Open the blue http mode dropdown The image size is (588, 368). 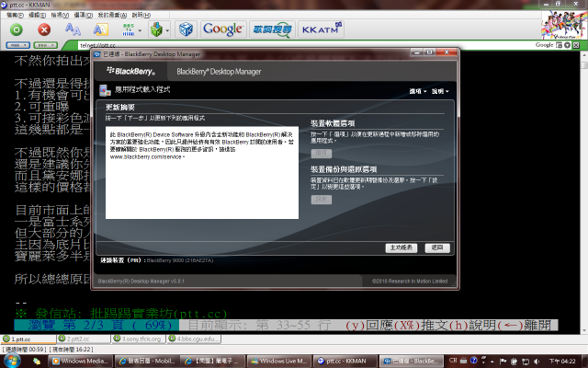click(x=17, y=45)
